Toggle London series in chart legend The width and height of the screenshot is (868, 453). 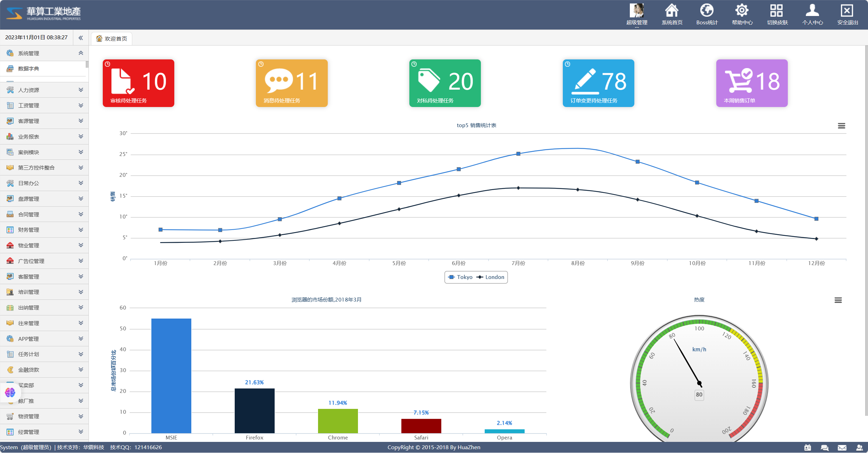(x=490, y=277)
